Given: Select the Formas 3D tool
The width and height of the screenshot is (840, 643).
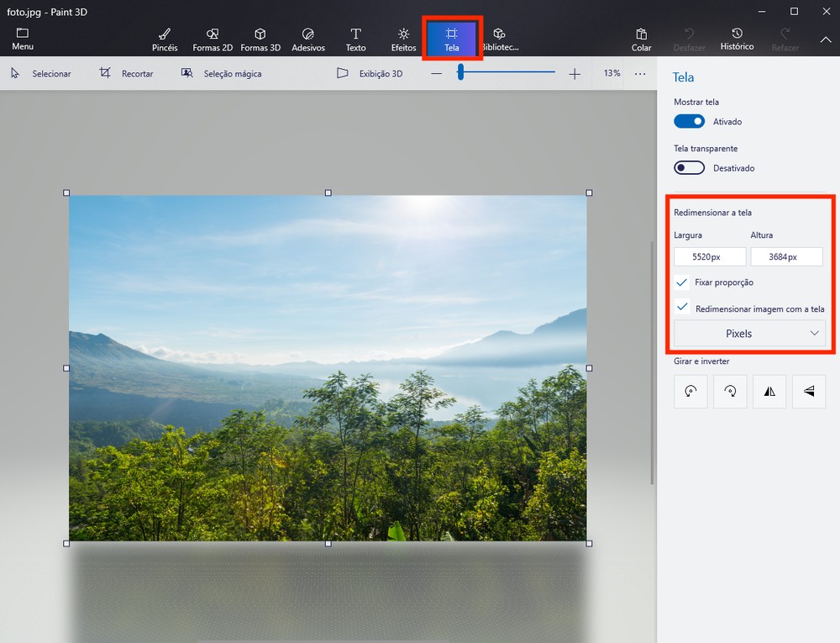Looking at the screenshot, I should tap(260, 38).
